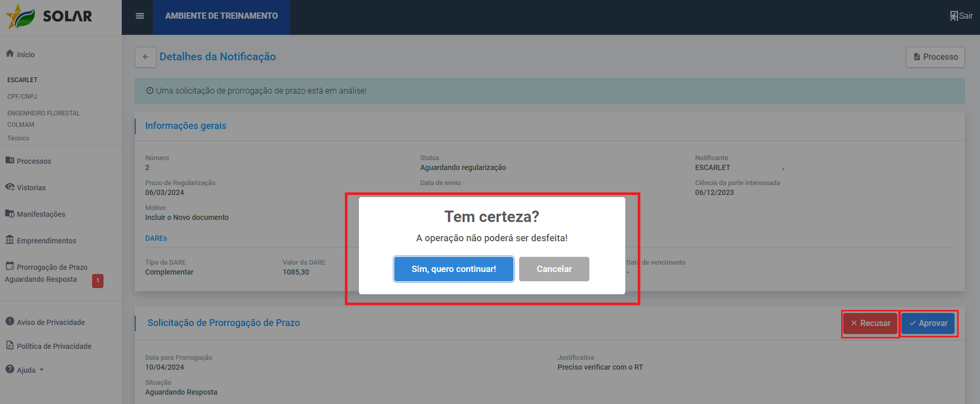Click the Política de Privacidade document icon
Screen dimensions: 980x404
(x=10, y=345)
